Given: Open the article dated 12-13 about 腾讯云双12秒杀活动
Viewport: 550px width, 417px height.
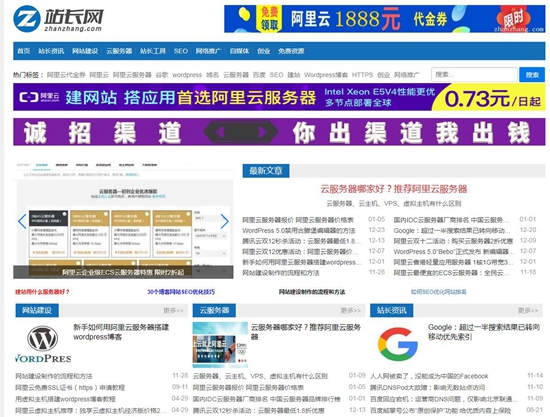Looking at the screenshot, I should (302, 241).
